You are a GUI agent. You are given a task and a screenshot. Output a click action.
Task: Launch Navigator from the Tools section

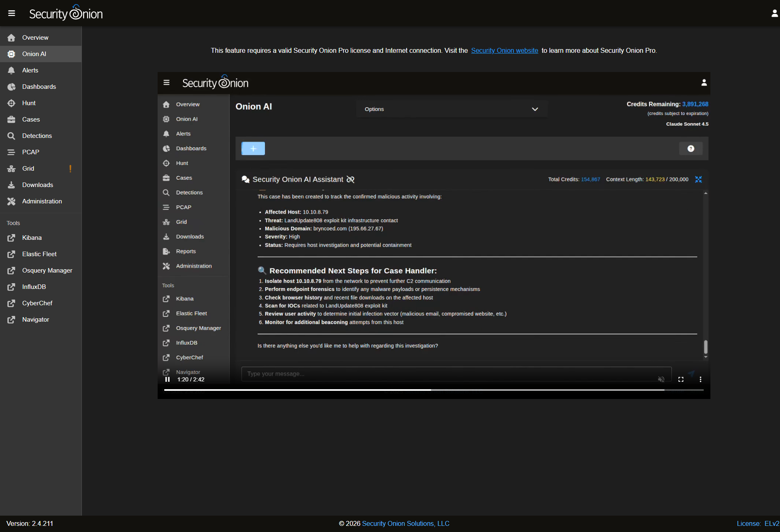(x=41, y=320)
